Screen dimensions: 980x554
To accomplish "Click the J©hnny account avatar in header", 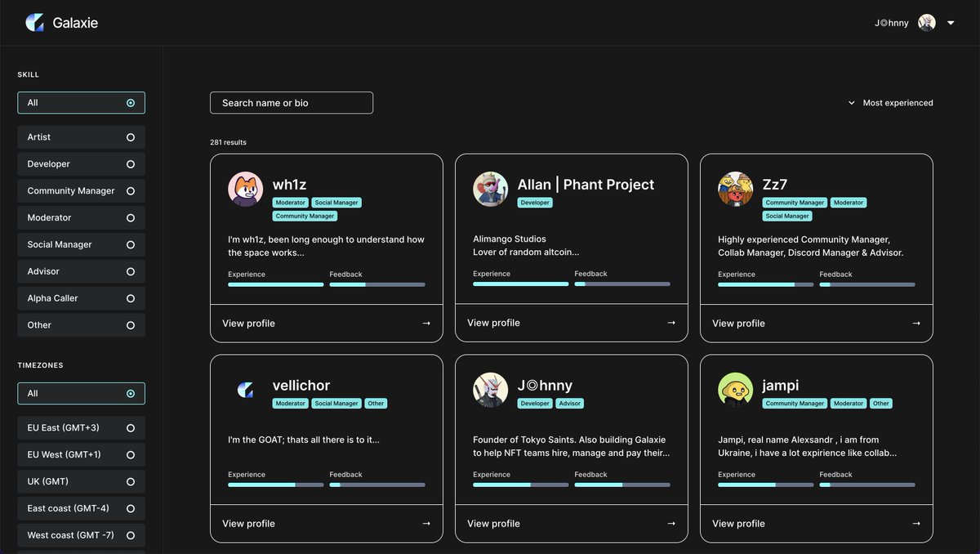I will click(926, 23).
